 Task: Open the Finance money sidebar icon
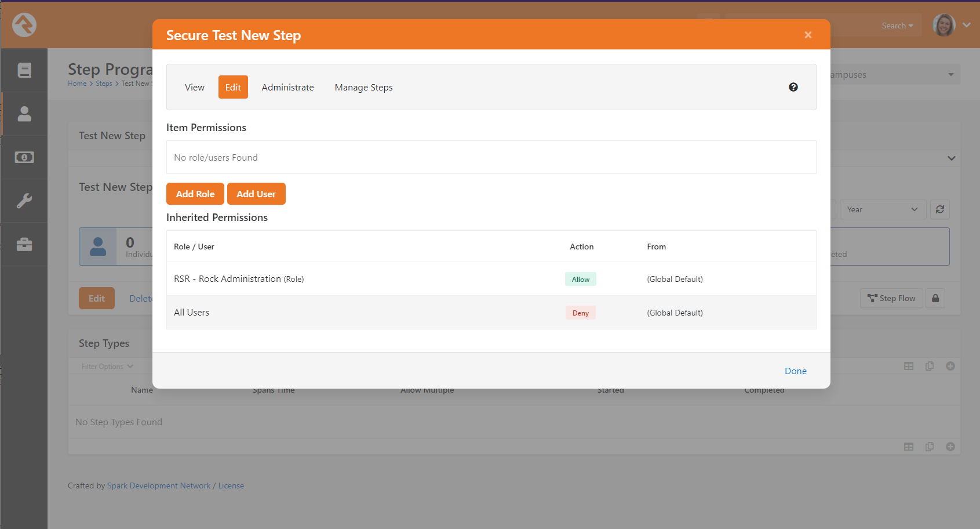pyautogui.click(x=24, y=157)
